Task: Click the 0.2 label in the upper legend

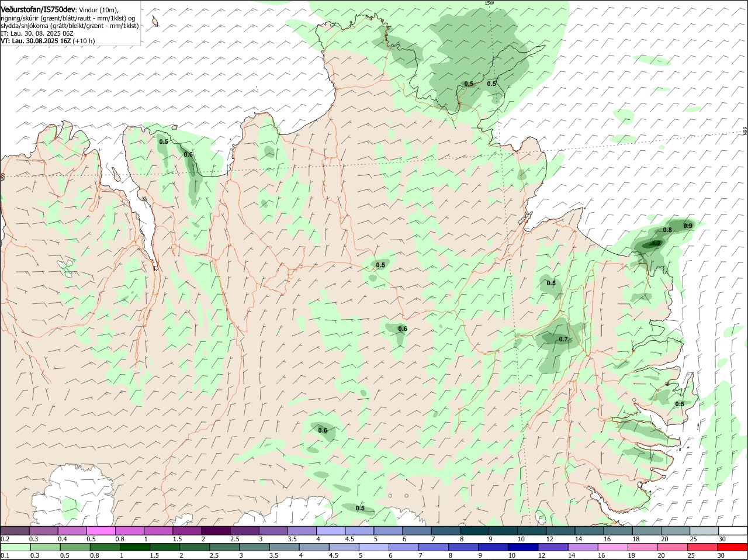Action: click(5, 538)
